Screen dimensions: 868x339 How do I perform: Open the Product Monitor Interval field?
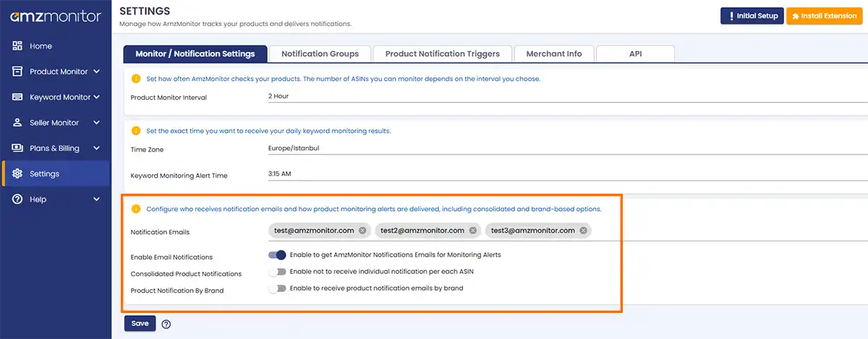pyautogui.click(x=564, y=96)
